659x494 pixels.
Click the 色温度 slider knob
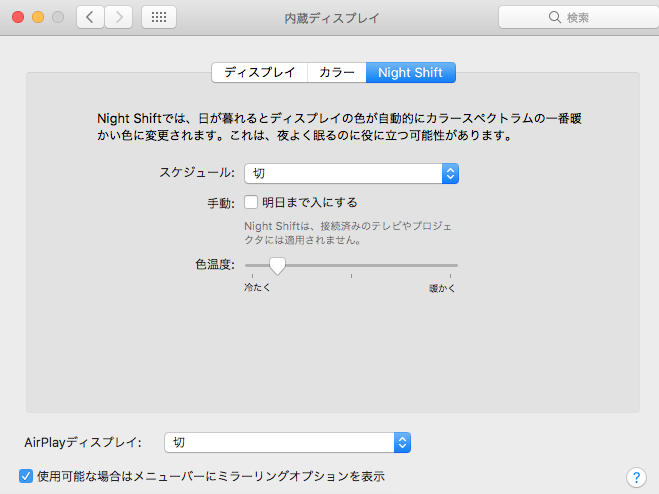click(277, 265)
